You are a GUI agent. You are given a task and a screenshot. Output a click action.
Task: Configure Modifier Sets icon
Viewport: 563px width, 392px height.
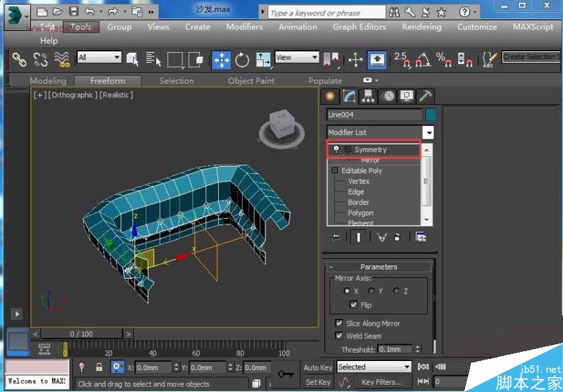tap(420, 237)
